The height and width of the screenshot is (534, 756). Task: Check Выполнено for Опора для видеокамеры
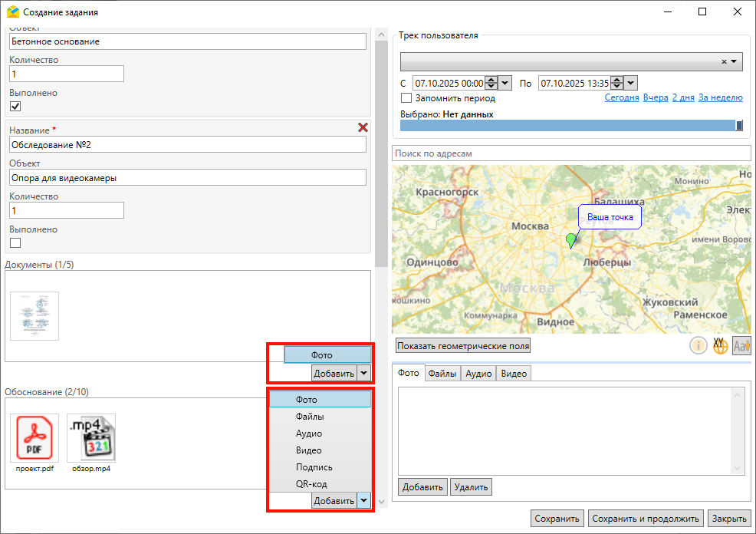pos(15,243)
